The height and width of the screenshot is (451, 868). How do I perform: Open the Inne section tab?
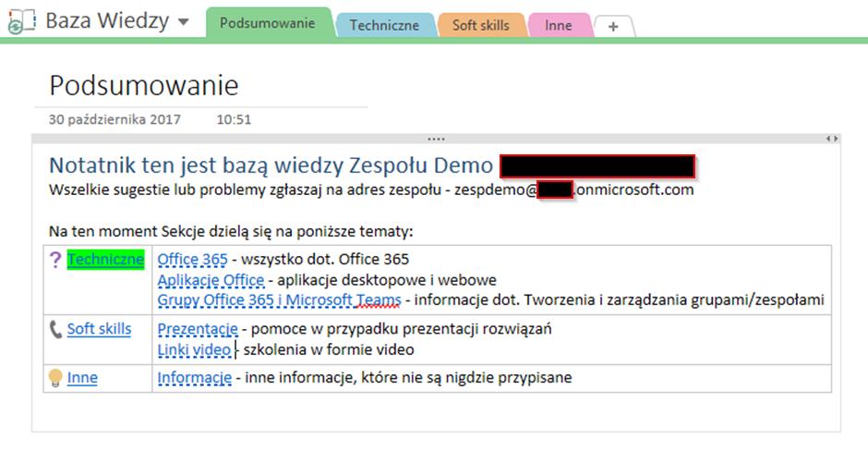(x=558, y=25)
